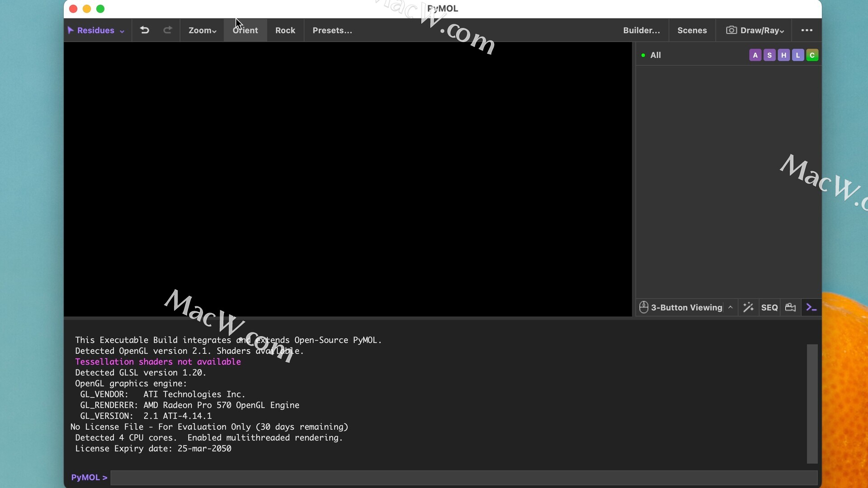Click the undo arrow icon
This screenshot has height=488, width=868.
click(145, 30)
